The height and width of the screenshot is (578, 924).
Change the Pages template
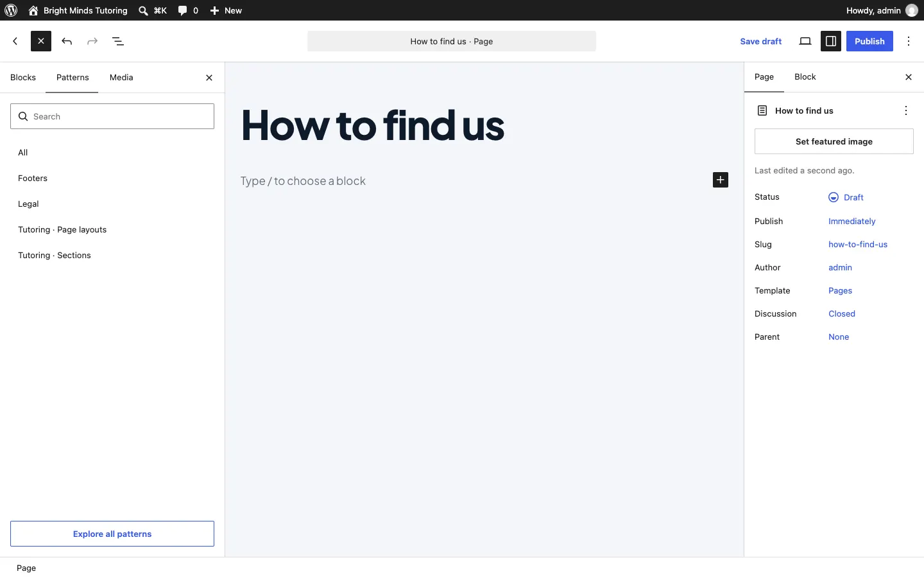(x=840, y=290)
